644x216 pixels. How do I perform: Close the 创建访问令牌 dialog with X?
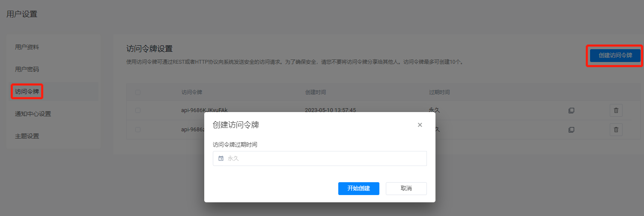coord(420,125)
